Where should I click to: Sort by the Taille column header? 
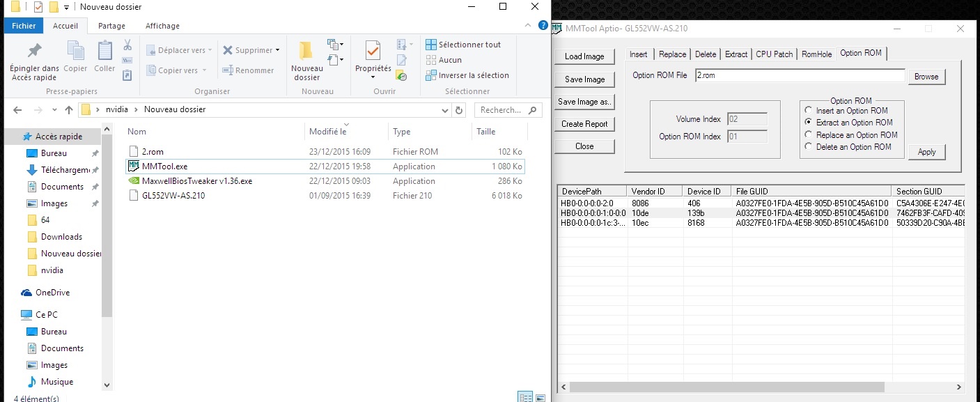point(499,132)
